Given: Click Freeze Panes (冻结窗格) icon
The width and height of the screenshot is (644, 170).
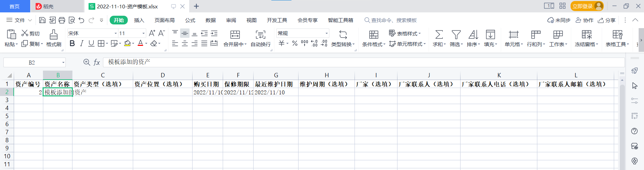Looking at the screenshot, I should tap(587, 34).
